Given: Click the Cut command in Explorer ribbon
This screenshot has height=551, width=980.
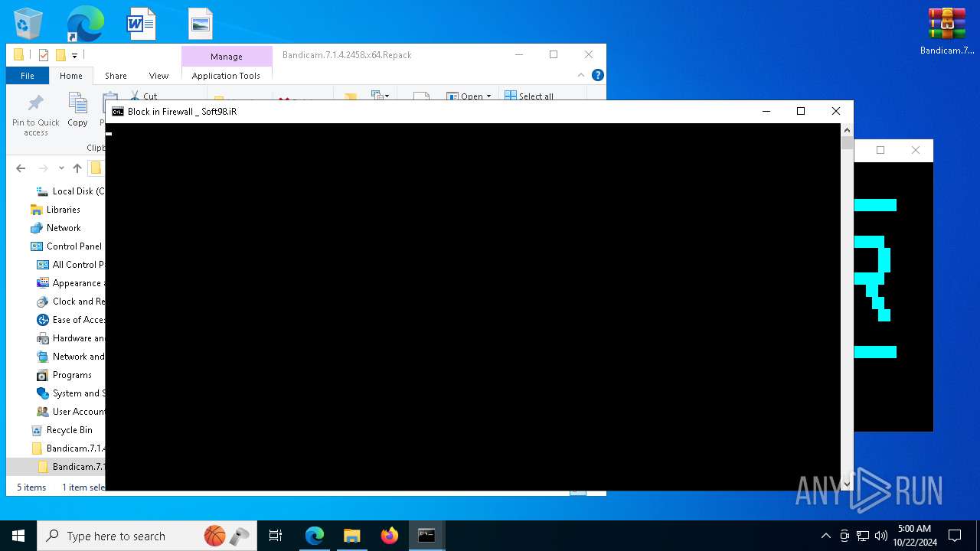Looking at the screenshot, I should pyautogui.click(x=144, y=96).
